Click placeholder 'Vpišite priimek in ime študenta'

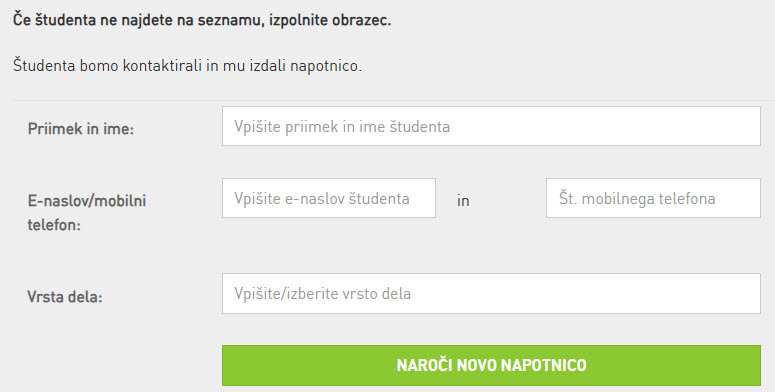(x=342, y=127)
